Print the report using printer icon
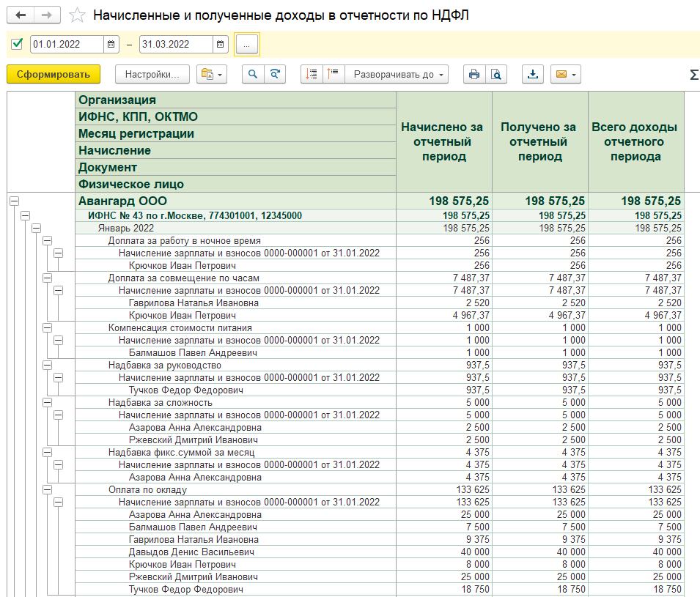Image resolution: width=700 pixels, height=597 pixels. tap(474, 74)
